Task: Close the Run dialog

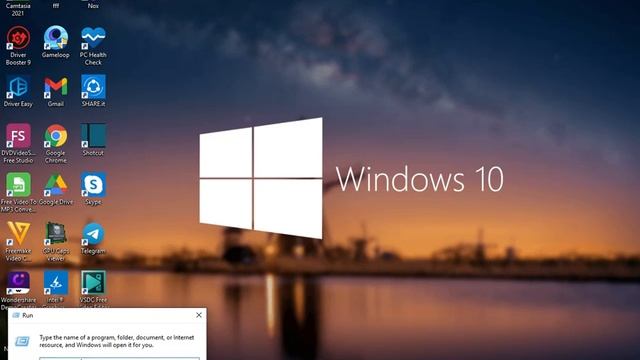Action: click(199, 315)
